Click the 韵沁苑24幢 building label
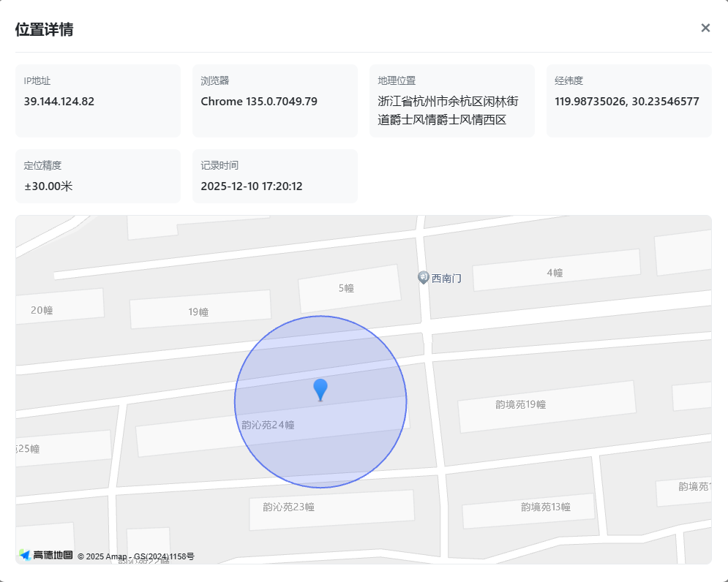728x582 pixels. [268, 425]
